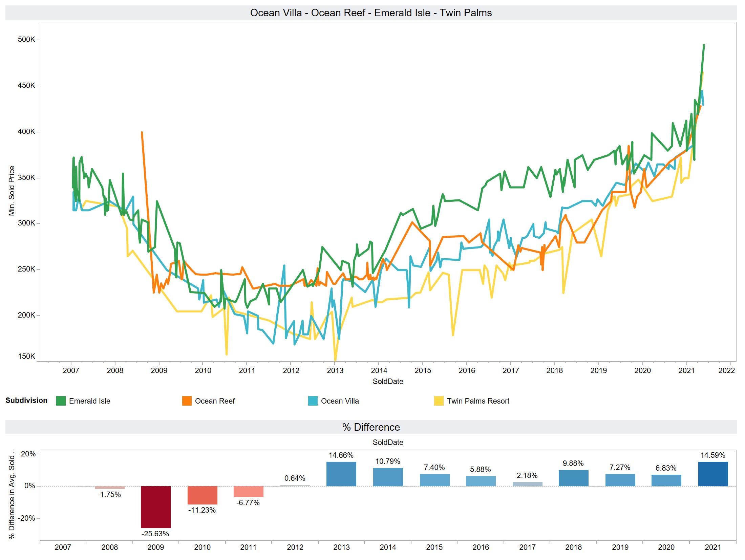Viewport: 745px width, 560px height.
Task: Click the -25.63% bar label
Action: (x=155, y=534)
